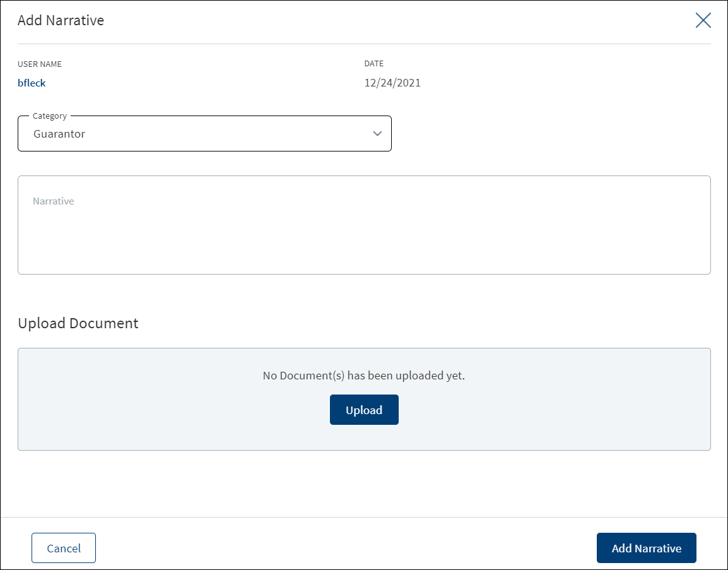Click the Upload Document heading

tap(78, 323)
